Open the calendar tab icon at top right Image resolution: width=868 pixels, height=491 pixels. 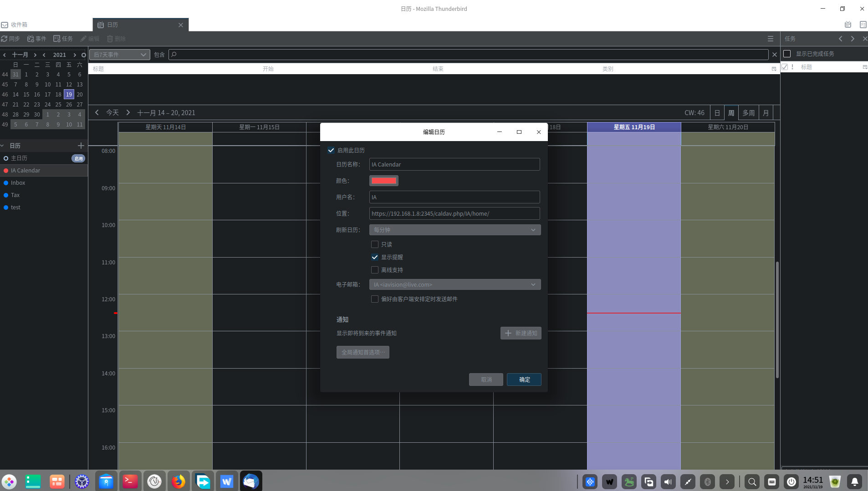(x=848, y=25)
